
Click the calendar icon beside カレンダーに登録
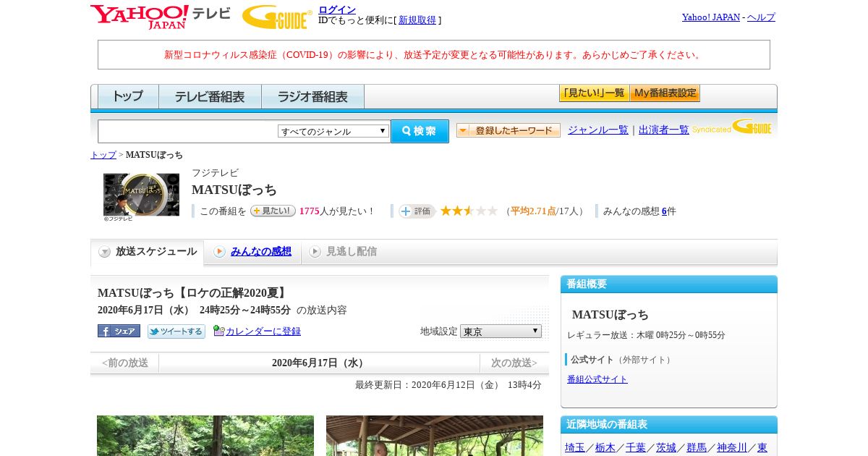pyautogui.click(x=218, y=331)
